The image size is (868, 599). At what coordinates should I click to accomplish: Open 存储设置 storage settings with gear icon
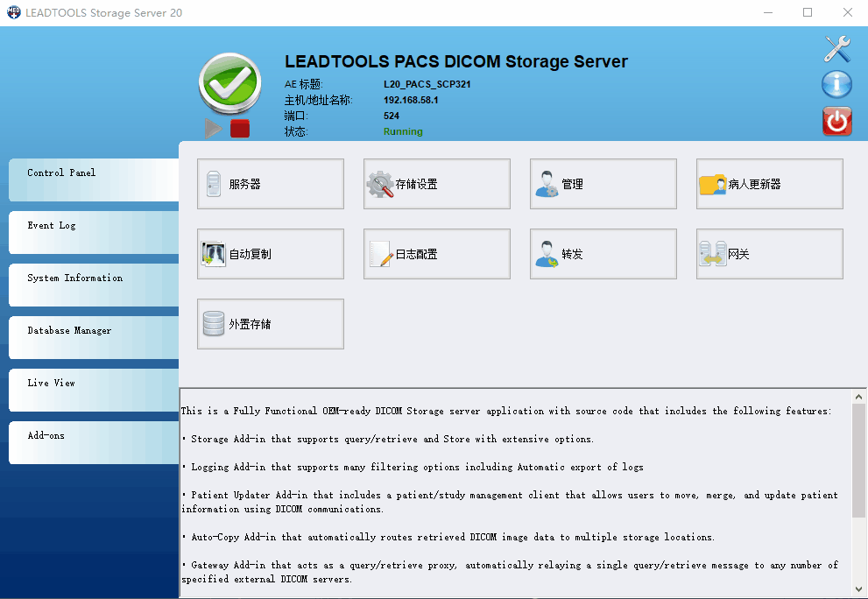(436, 184)
